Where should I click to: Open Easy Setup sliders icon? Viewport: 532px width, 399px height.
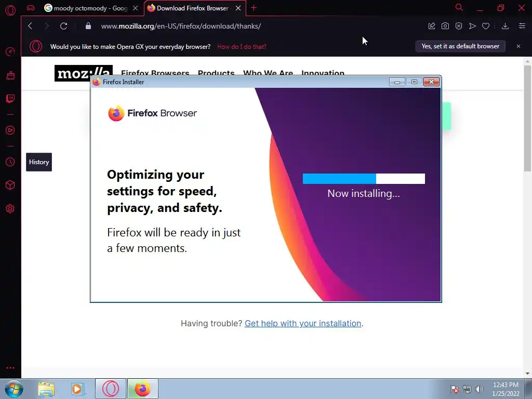click(x=522, y=26)
